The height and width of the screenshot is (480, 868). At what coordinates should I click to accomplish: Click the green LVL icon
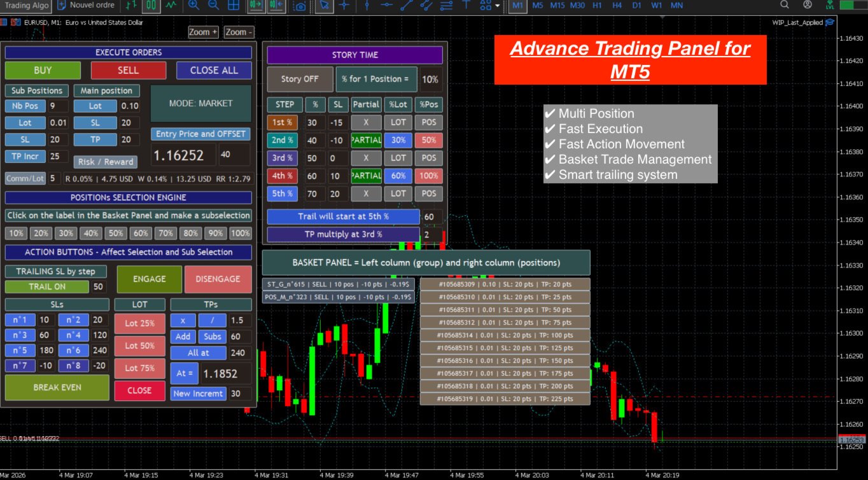pos(830,4)
